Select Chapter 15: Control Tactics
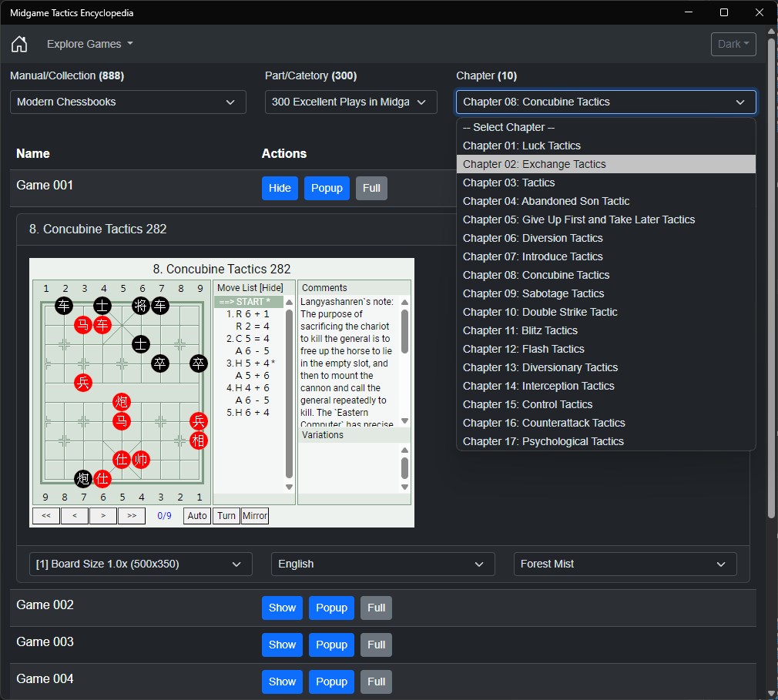This screenshot has width=778, height=700. [x=605, y=404]
